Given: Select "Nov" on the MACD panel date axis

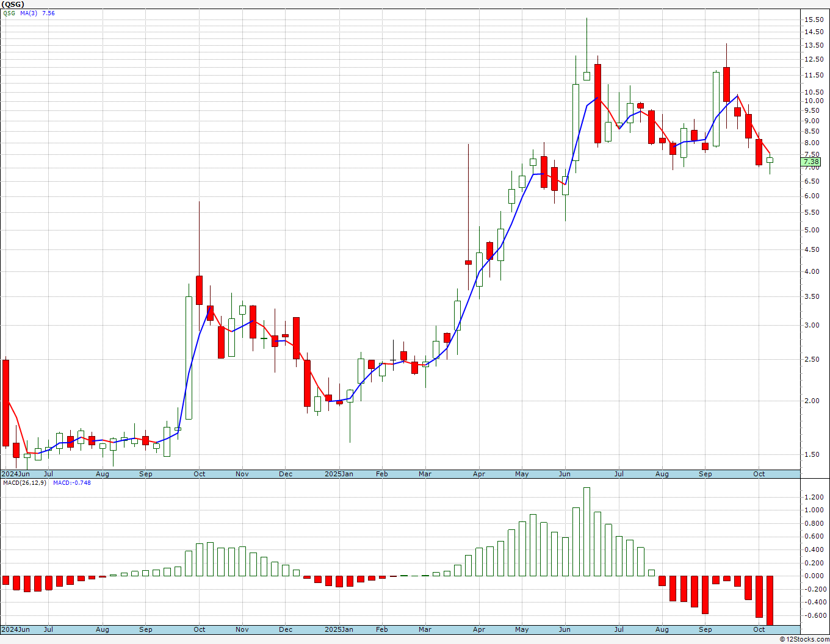Looking at the screenshot, I should click(242, 629).
